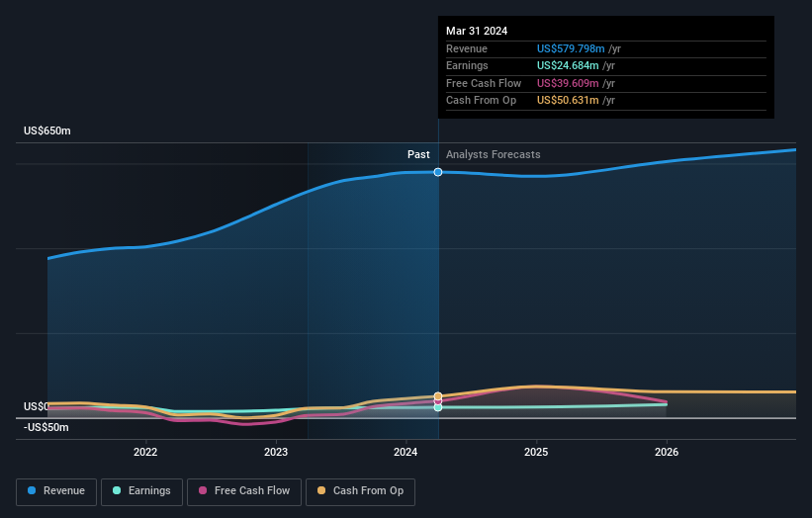Click the blue Revenue marker on the chart
This screenshot has width=812, height=518.
click(438, 172)
